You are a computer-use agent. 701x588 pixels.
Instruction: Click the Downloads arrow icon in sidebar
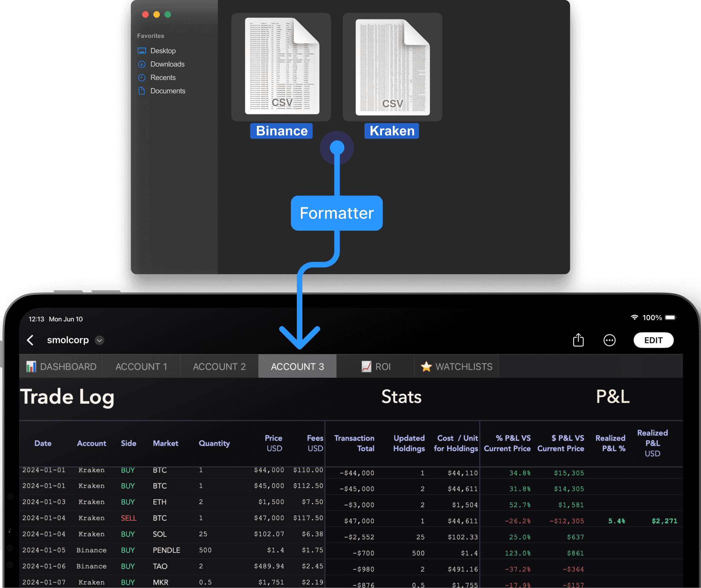tap(142, 64)
